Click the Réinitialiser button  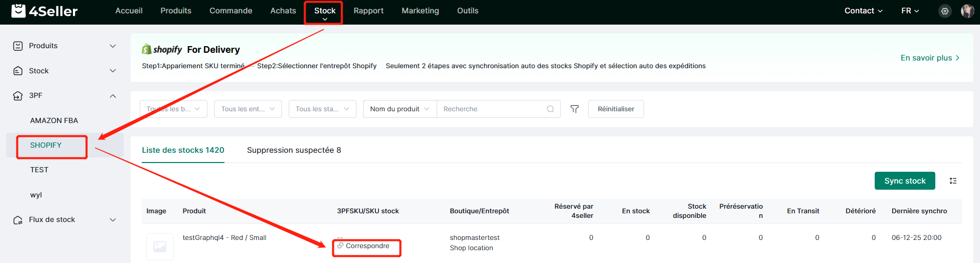tap(616, 109)
